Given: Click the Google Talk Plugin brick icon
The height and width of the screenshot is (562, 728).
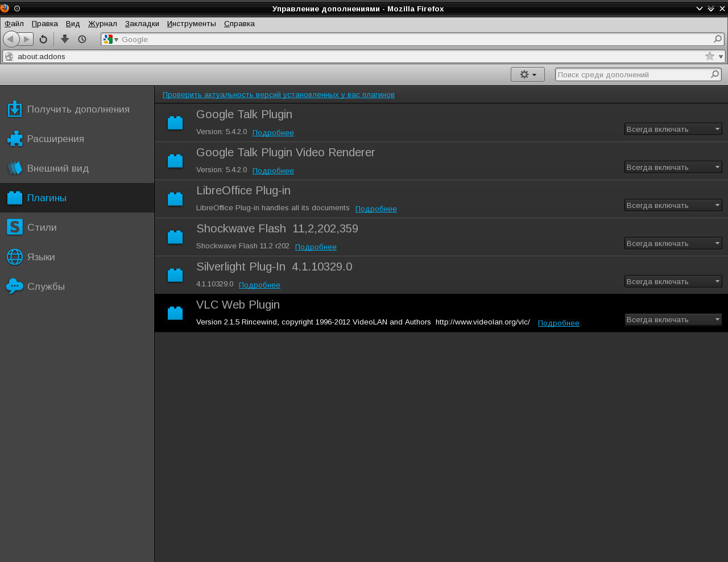Looking at the screenshot, I should tap(175, 123).
